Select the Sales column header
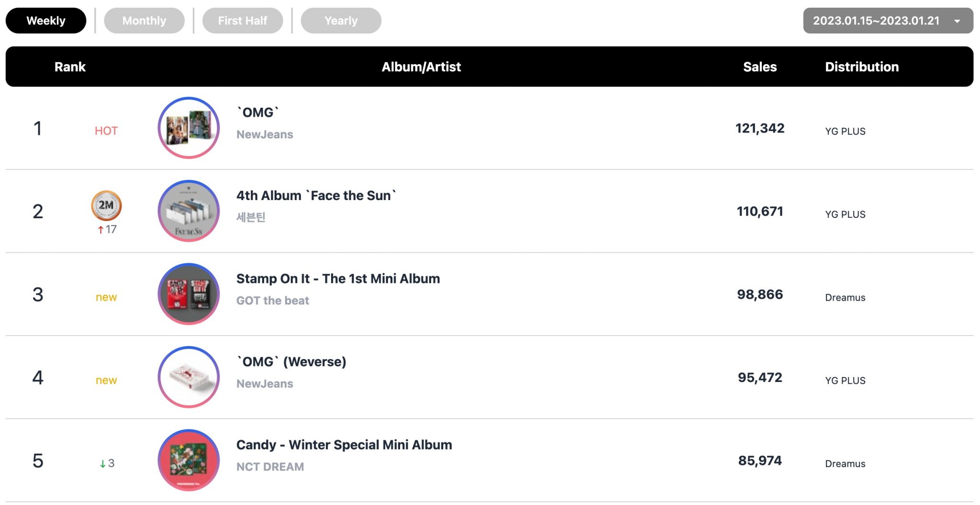 [x=759, y=67]
